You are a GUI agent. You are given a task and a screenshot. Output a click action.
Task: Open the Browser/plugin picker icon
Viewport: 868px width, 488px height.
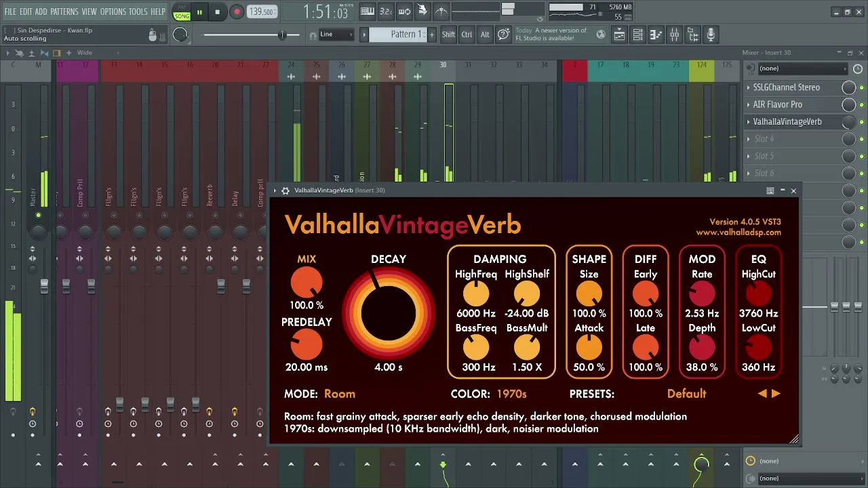click(692, 34)
